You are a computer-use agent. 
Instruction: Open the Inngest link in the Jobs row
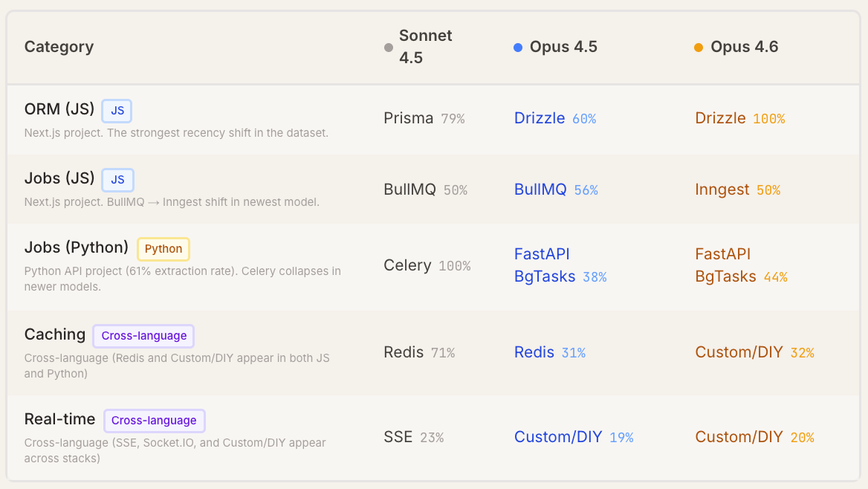(x=722, y=190)
